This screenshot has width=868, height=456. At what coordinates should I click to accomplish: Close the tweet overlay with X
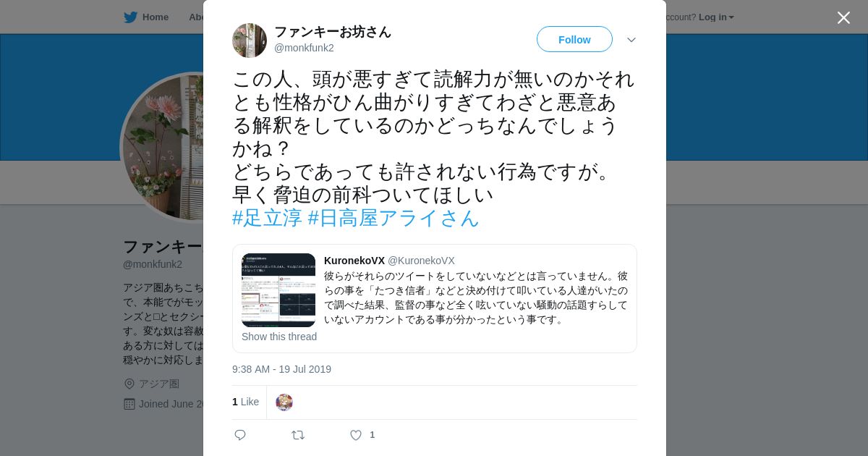coord(843,17)
